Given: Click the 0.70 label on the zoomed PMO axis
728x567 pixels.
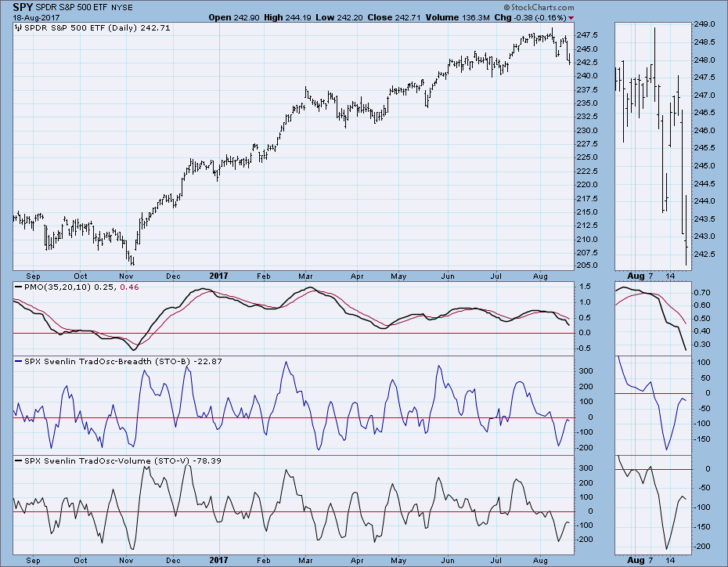Looking at the screenshot, I should (x=704, y=293).
